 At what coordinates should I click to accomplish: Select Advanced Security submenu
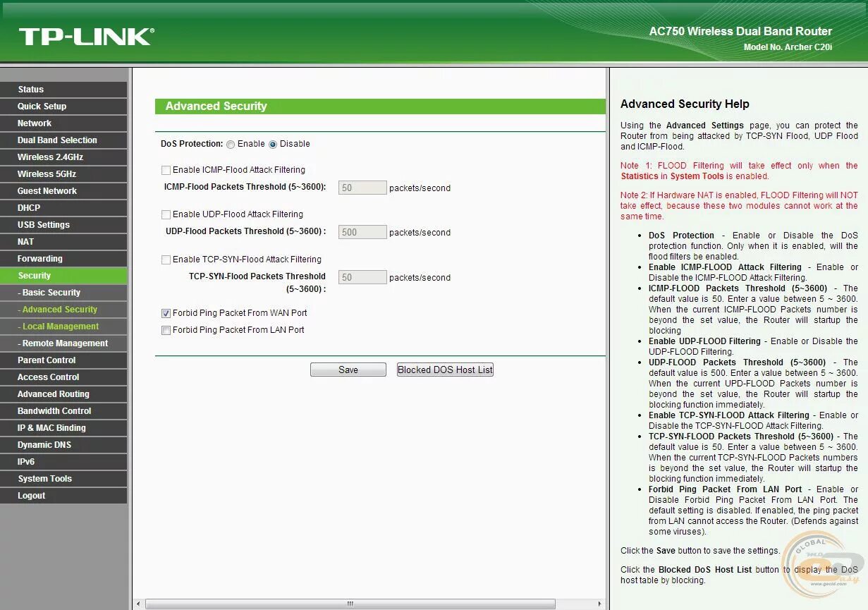click(63, 310)
